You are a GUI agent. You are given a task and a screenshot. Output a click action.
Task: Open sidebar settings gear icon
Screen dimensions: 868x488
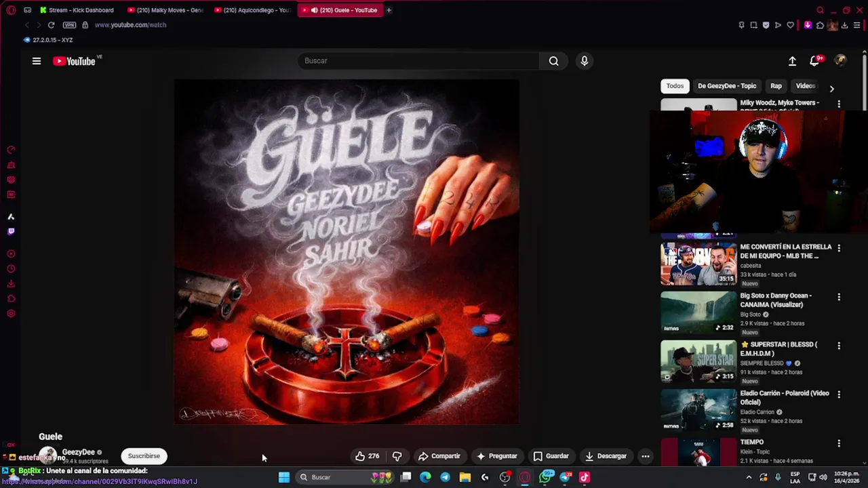[11, 314]
